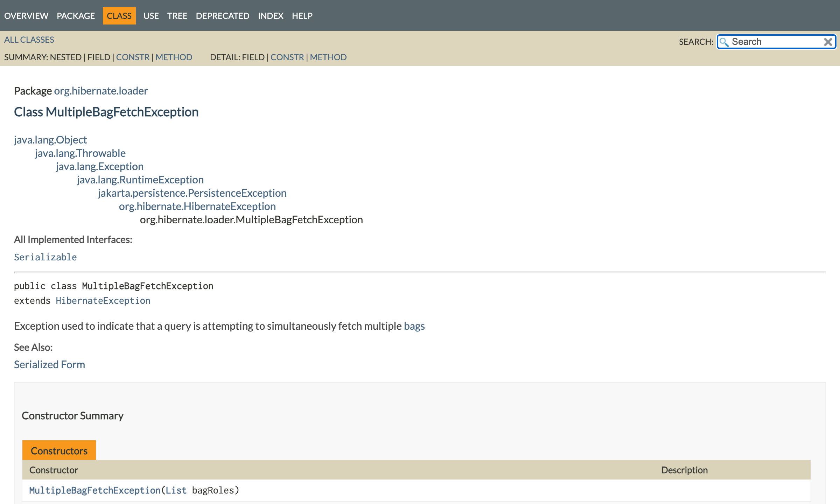The image size is (840, 504).
Task: Open the Tree navigation tab
Action: point(177,16)
